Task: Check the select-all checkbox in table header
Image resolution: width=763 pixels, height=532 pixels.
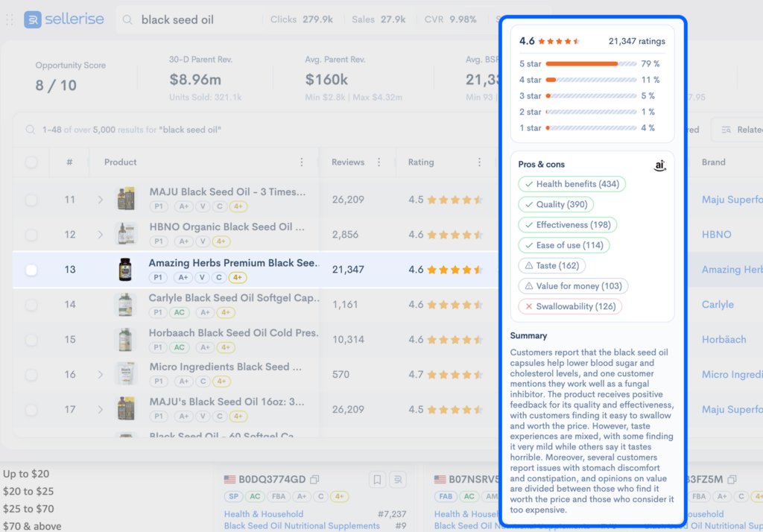Action: coord(31,162)
